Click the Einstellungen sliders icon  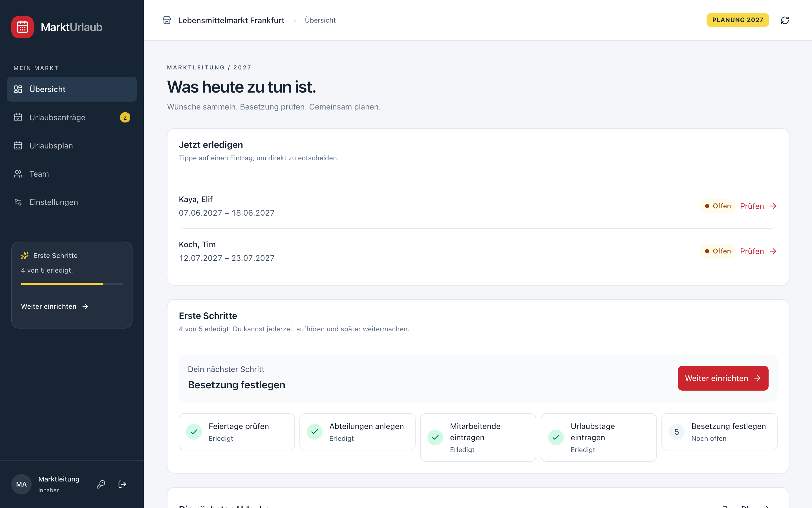point(18,202)
